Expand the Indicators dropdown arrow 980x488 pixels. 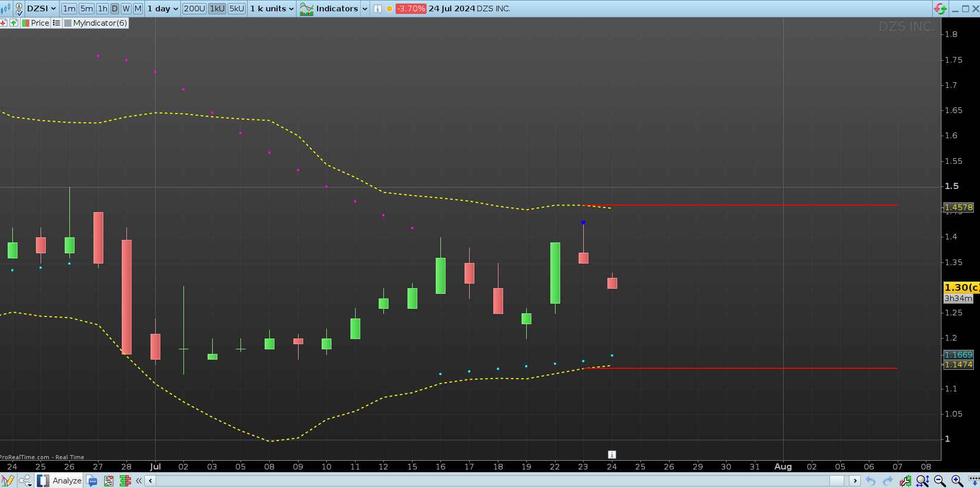click(x=365, y=9)
